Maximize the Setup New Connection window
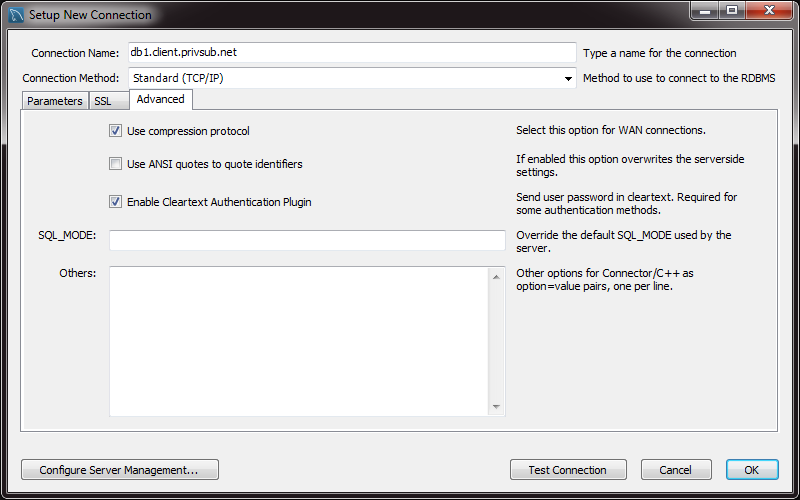Image resolution: width=800 pixels, height=500 pixels. pos(732,11)
